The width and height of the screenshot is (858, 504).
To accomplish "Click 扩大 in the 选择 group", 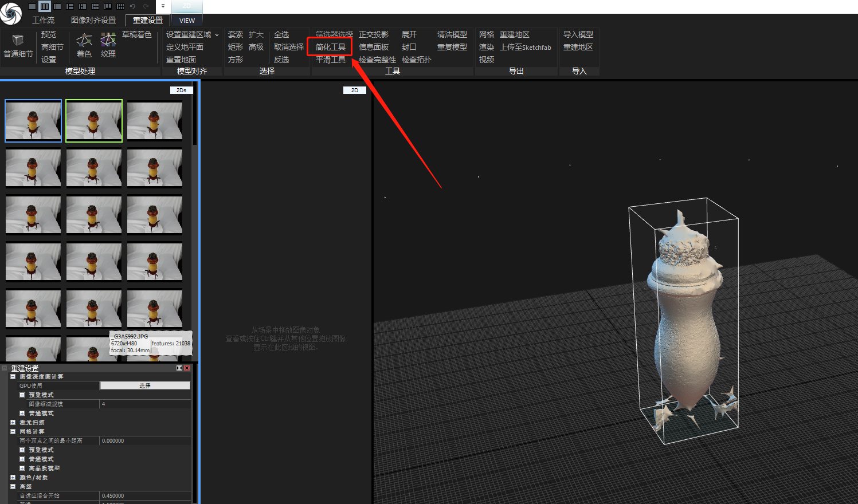I will [256, 34].
